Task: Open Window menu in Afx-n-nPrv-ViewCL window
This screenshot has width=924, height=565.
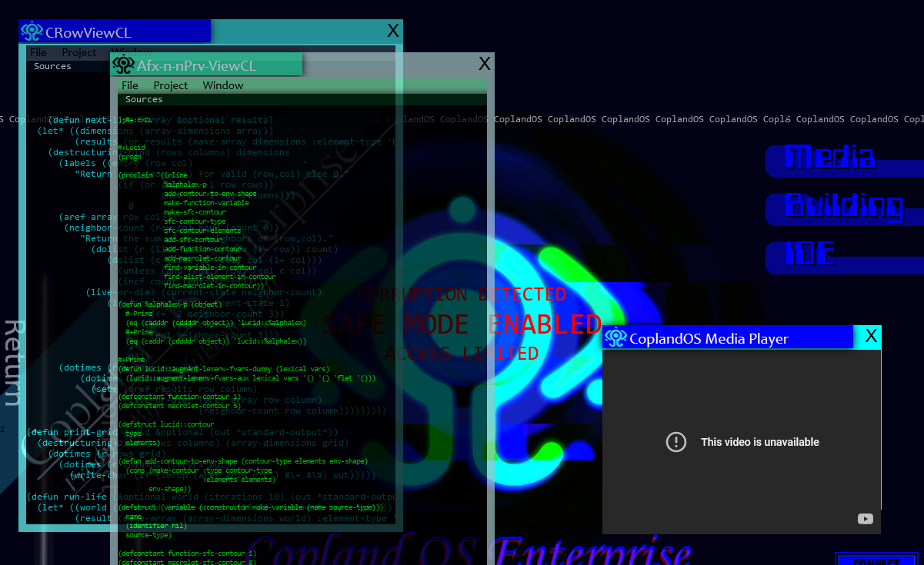Action: [x=223, y=85]
